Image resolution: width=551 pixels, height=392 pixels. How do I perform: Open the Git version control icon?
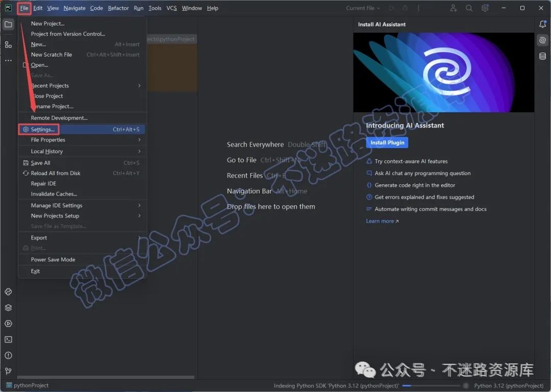coord(9,371)
